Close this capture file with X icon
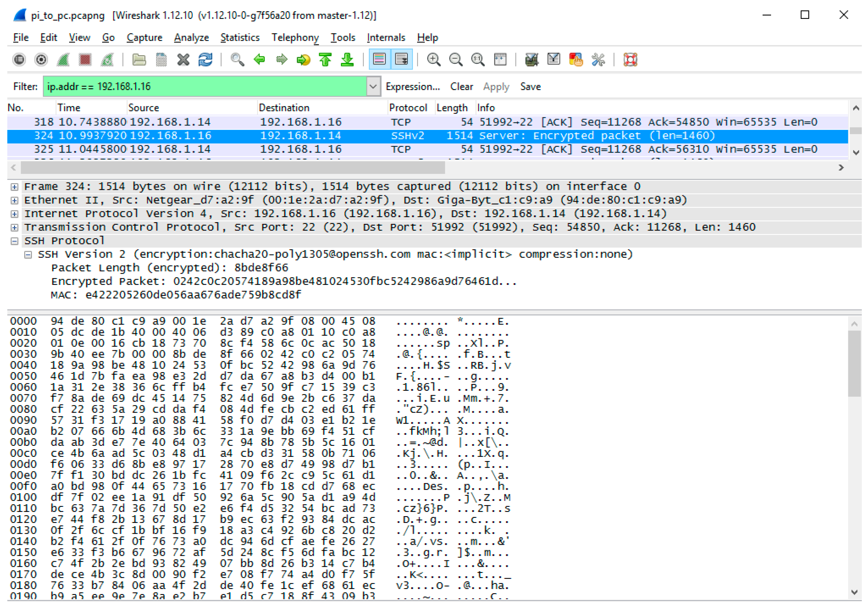The width and height of the screenshot is (868, 607). 183,60
